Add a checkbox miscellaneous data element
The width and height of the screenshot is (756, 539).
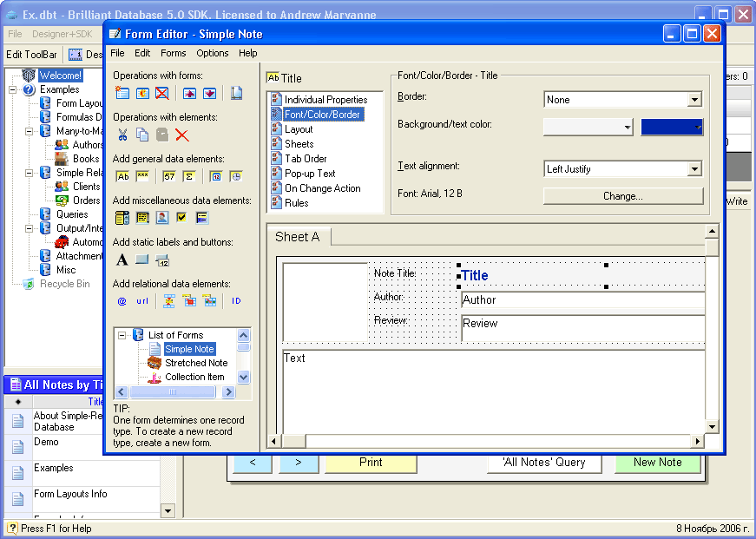tap(181, 218)
